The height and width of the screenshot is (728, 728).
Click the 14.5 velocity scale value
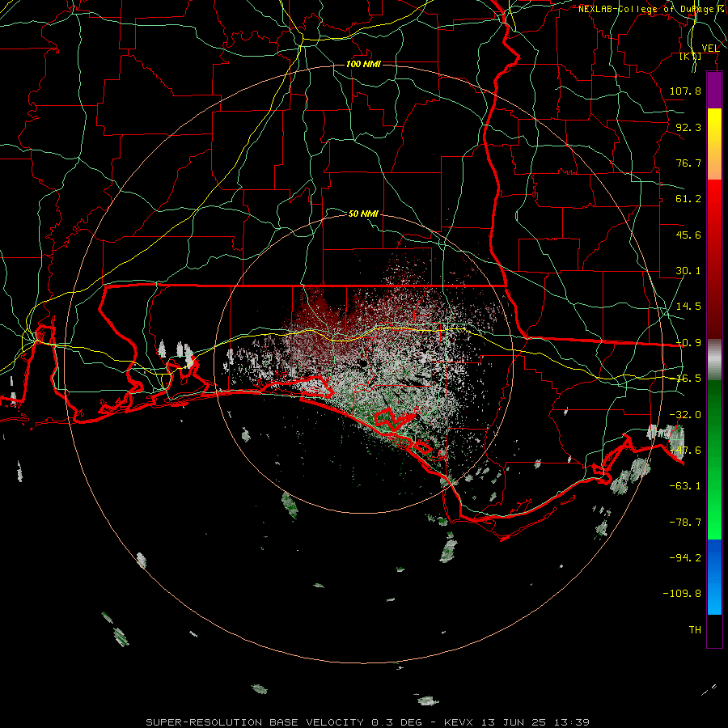[x=688, y=307]
